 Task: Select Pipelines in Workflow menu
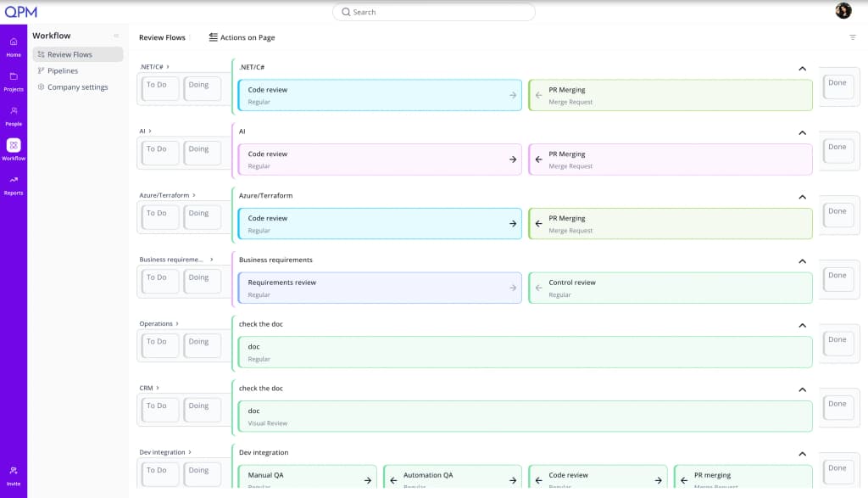[63, 71]
